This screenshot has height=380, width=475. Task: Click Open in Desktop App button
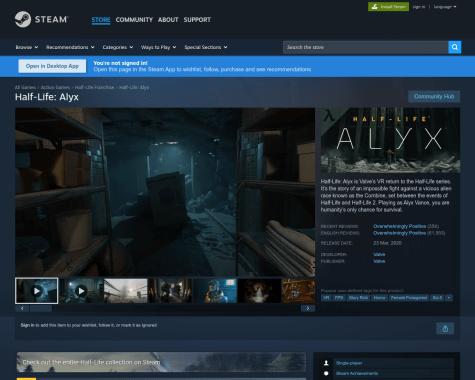52,66
